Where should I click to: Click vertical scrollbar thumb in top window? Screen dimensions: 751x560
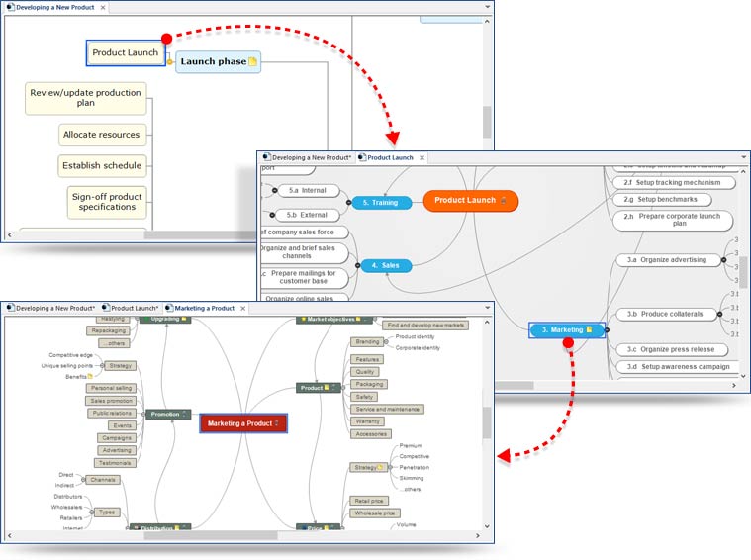pyautogui.click(x=487, y=122)
